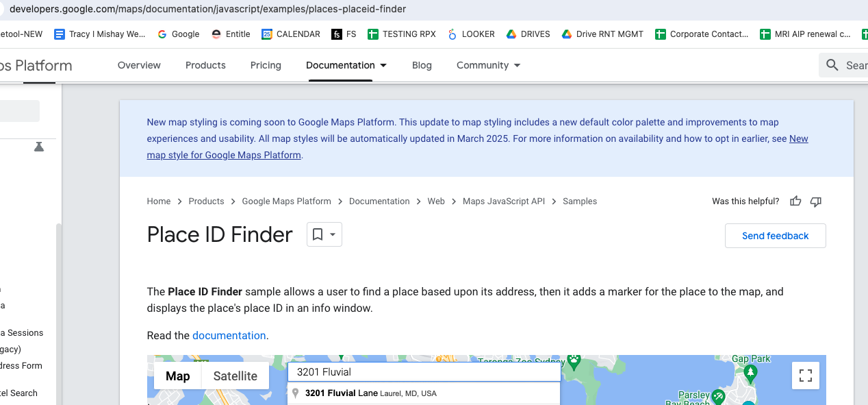The height and width of the screenshot is (405, 868).
Task: Click the thumbs down not helpful icon
Action: tap(815, 201)
